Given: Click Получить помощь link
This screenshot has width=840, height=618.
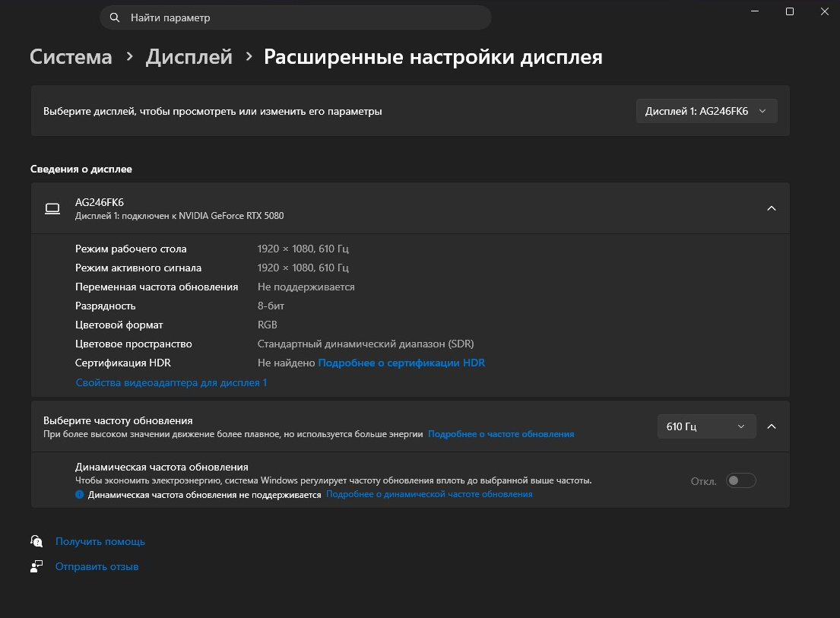Looking at the screenshot, I should [100, 541].
